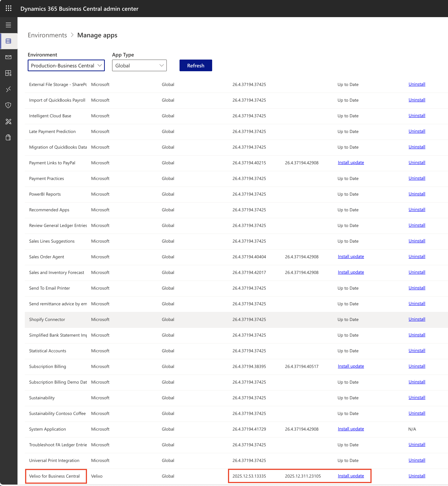The width and height of the screenshot is (448, 486).
Task: Click the grid-and-list icon in the sidebar
Action: coord(9,73)
